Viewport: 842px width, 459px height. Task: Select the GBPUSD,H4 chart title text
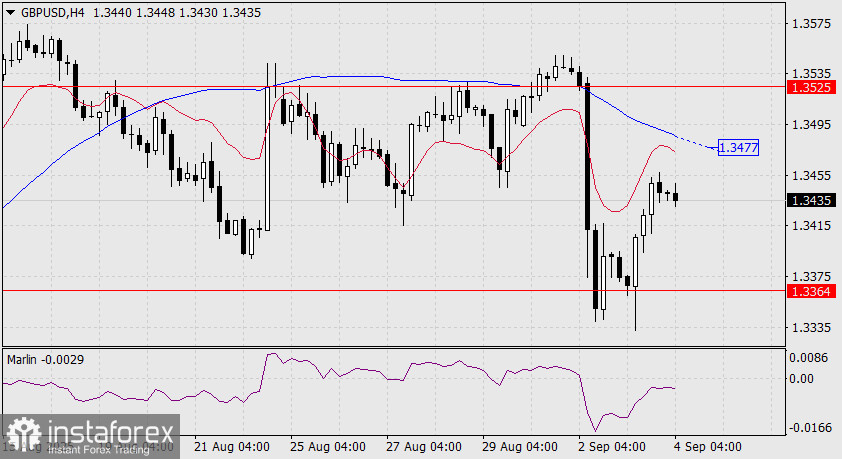pyautogui.click(x=53, y=13)
